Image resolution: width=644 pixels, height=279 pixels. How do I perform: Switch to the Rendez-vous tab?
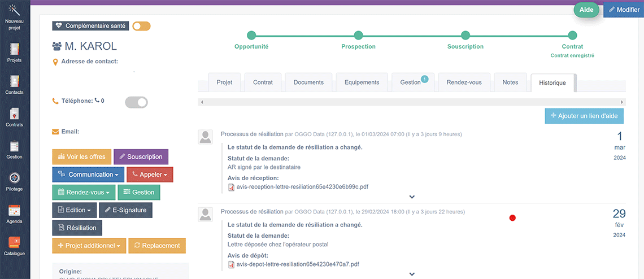click(464, 82)
